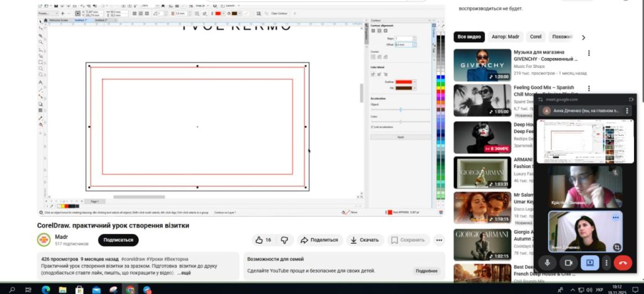Hang up the Google Meet call

[623, 263]
